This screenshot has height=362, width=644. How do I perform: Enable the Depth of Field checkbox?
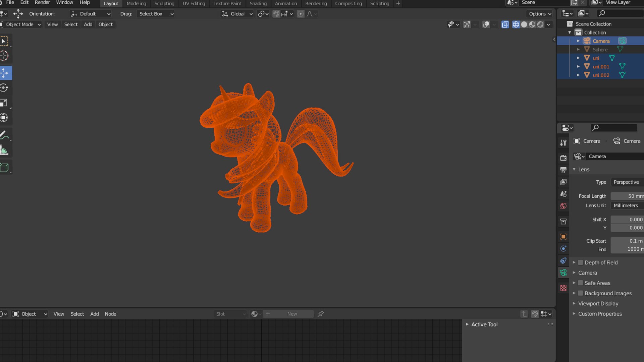click(581, 262)
